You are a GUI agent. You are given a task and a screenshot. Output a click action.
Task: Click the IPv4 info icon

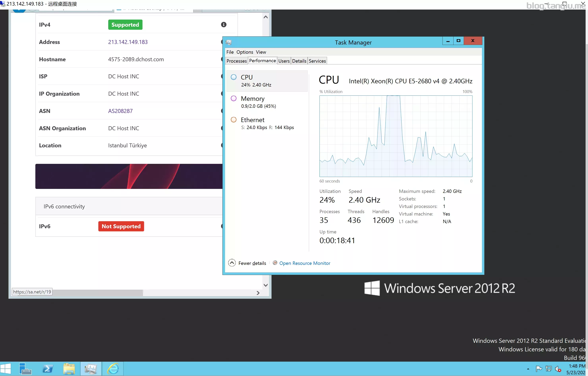click(224, 24)
